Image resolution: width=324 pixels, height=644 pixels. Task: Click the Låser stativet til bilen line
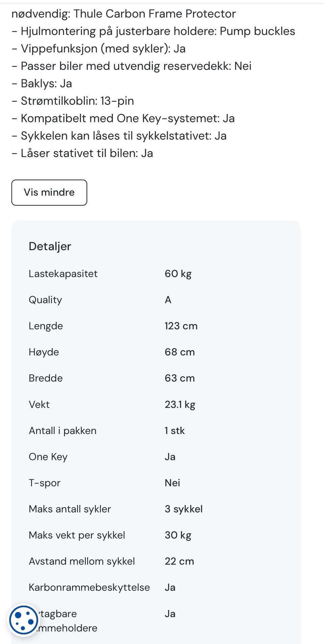(x=87, y=153)
